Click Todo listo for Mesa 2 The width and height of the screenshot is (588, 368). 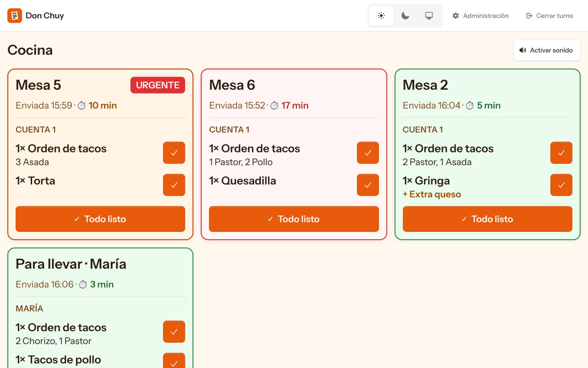pos(487,219)
